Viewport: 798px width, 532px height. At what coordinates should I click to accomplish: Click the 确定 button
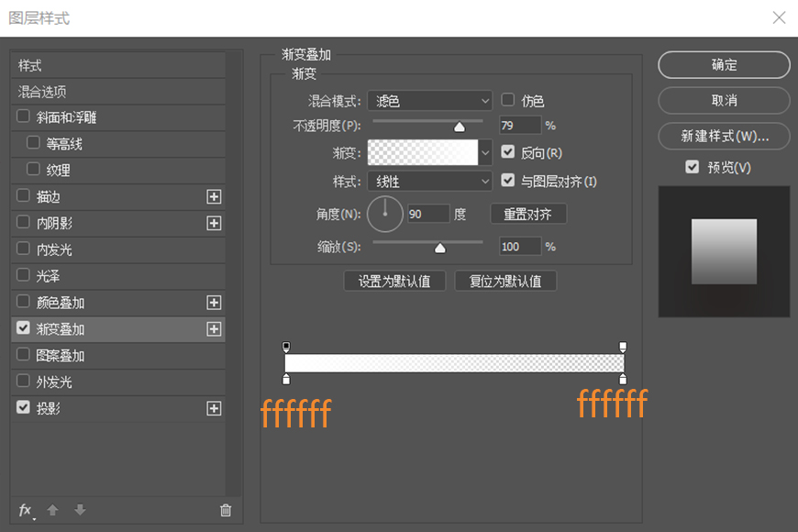pos(724,65)
